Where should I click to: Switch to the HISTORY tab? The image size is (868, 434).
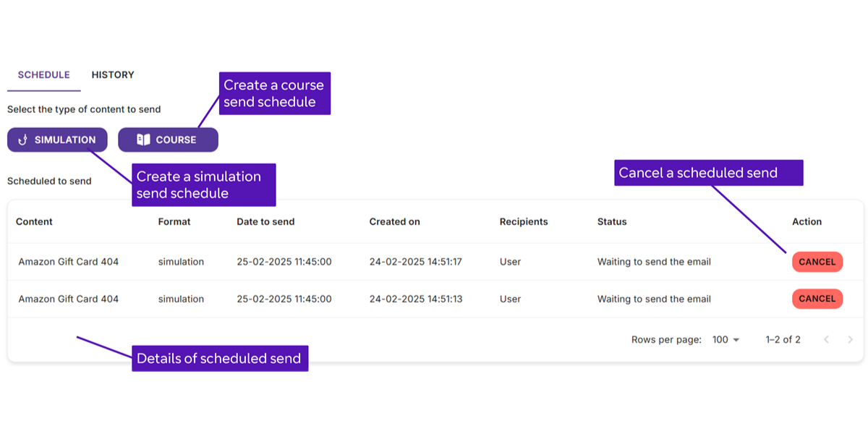tap(113, 75)
